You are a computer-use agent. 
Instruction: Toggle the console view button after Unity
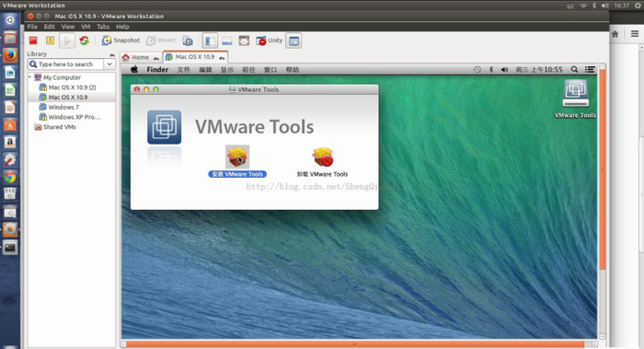point(293,41)
